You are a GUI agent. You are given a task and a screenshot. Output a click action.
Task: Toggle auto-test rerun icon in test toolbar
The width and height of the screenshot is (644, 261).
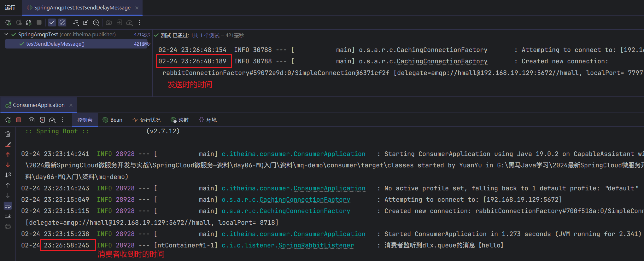(29, 22)
